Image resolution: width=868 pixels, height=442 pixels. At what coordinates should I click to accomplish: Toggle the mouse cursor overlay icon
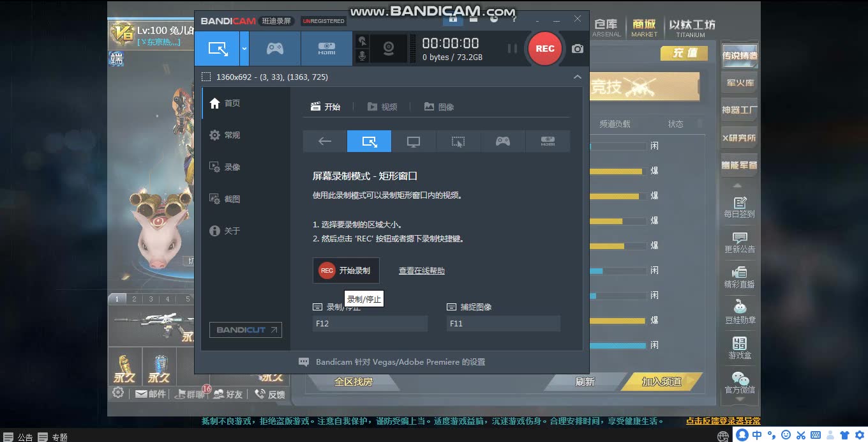362,40
